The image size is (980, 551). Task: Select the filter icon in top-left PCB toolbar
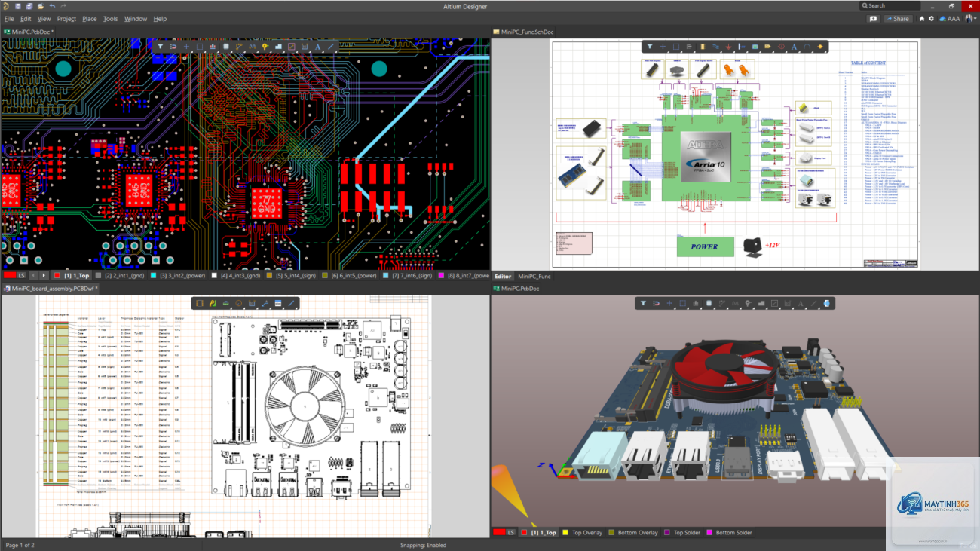[x=161, y=47]
